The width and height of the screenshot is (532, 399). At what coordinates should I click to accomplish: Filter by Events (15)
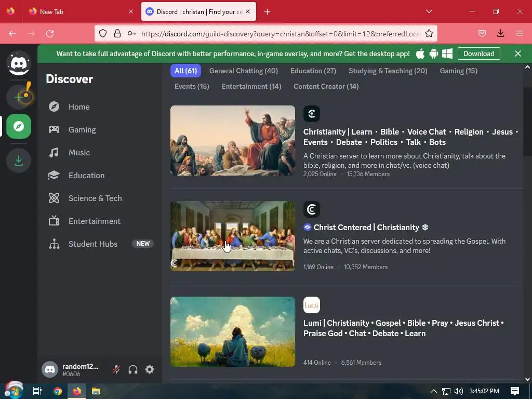point(192,87)
